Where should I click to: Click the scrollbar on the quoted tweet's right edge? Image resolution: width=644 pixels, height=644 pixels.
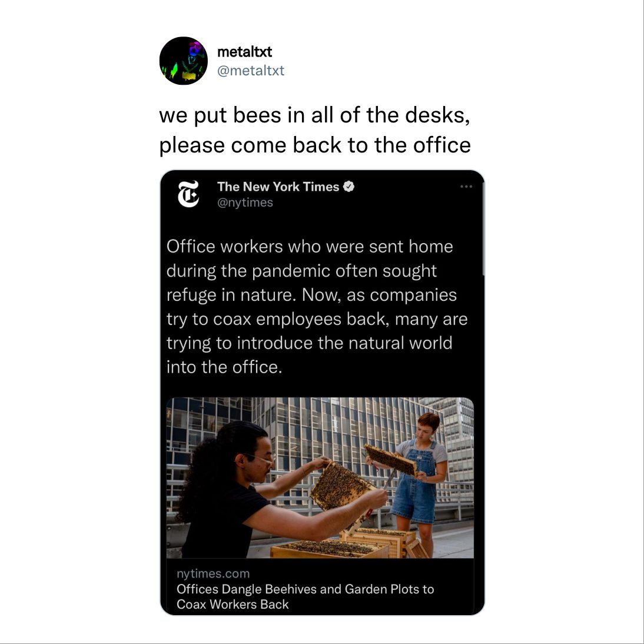483,229
